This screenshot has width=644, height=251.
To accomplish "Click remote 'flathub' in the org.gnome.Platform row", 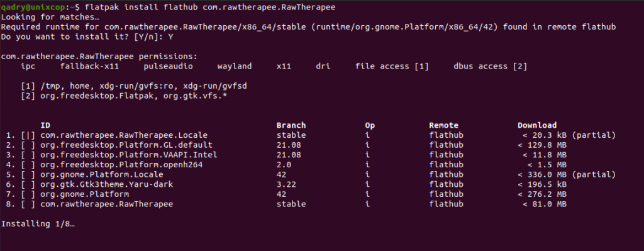I will pos(446,194).
